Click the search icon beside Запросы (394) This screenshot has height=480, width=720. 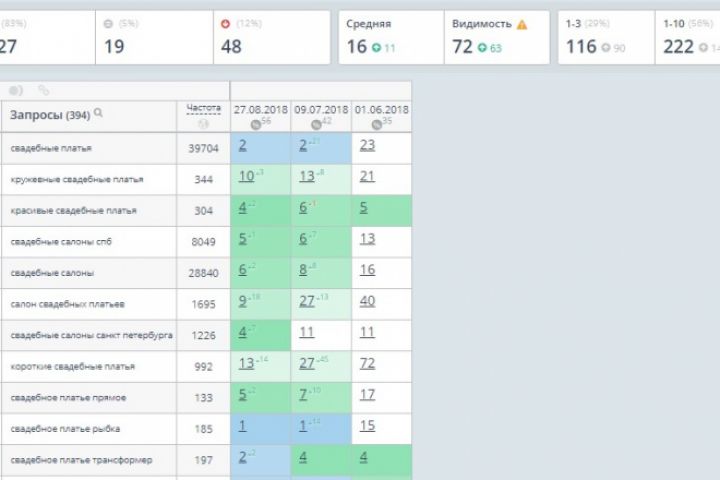coord(98,114)
